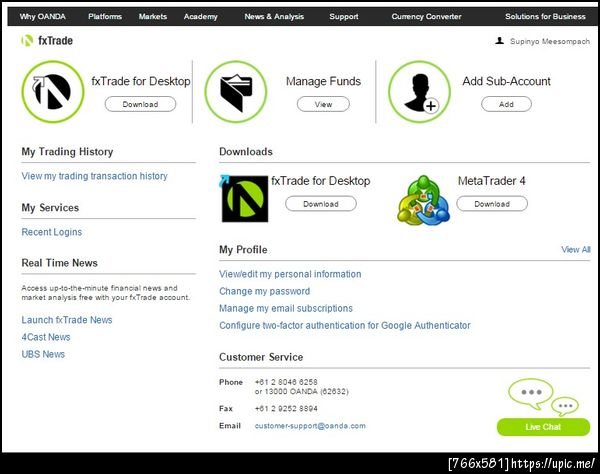Open Manage my email subscriptions
Viewport: 600px width, 474px height.
pyautogui.click(x=286, y=308)
